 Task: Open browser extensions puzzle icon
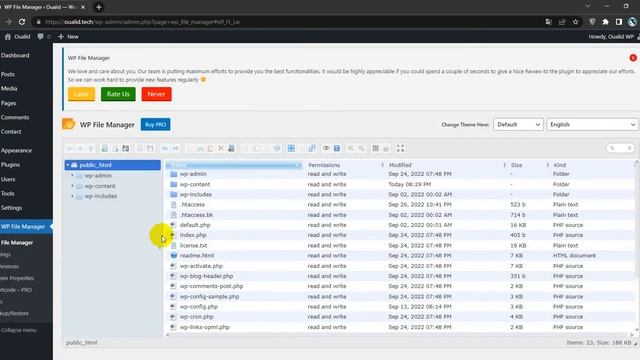click(x=606, y=22)
